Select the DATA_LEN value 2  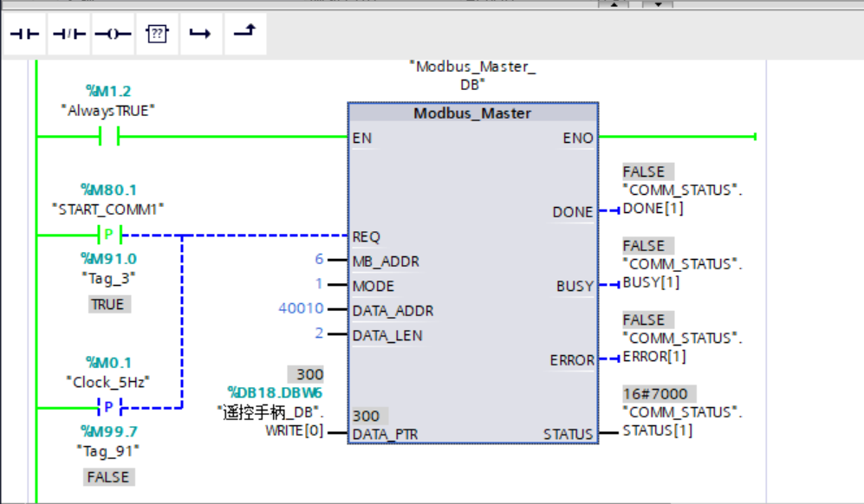click(x=319, y=333)
